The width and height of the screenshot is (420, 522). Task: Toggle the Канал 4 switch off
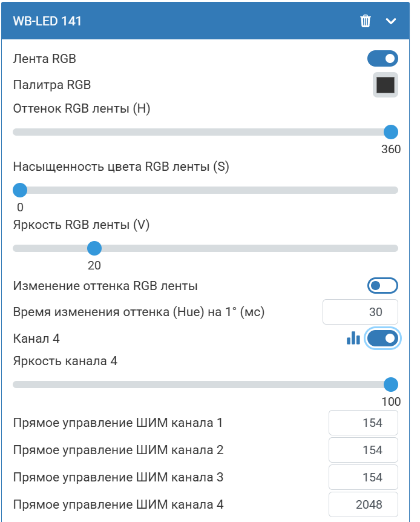pyautogui.click(x=382, y=338)
